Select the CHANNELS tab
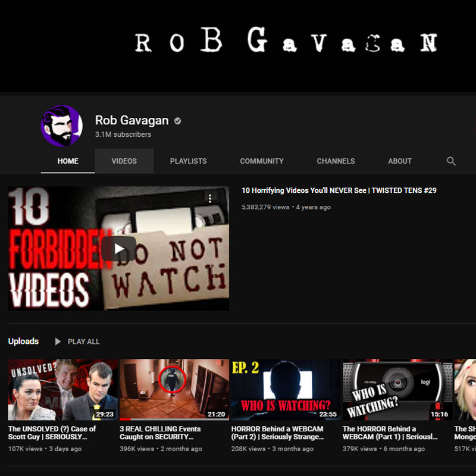The image size is (476, 476). point(336,161)
